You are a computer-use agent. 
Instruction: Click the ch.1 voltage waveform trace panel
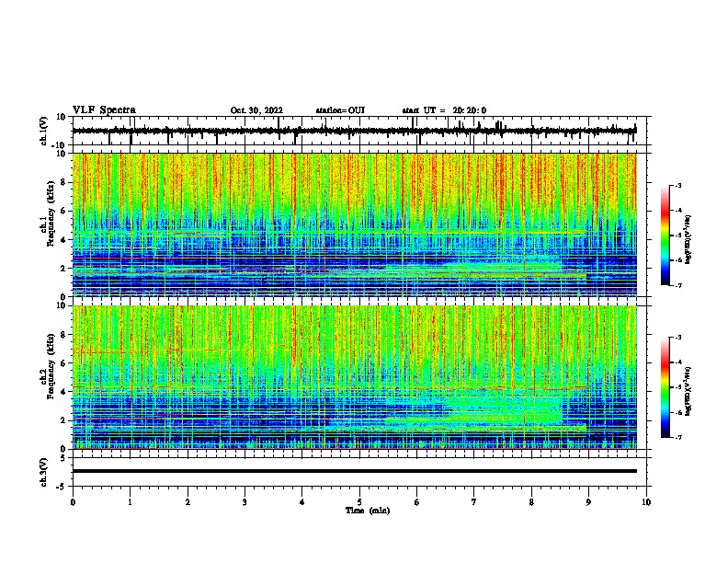pos(359,131)
